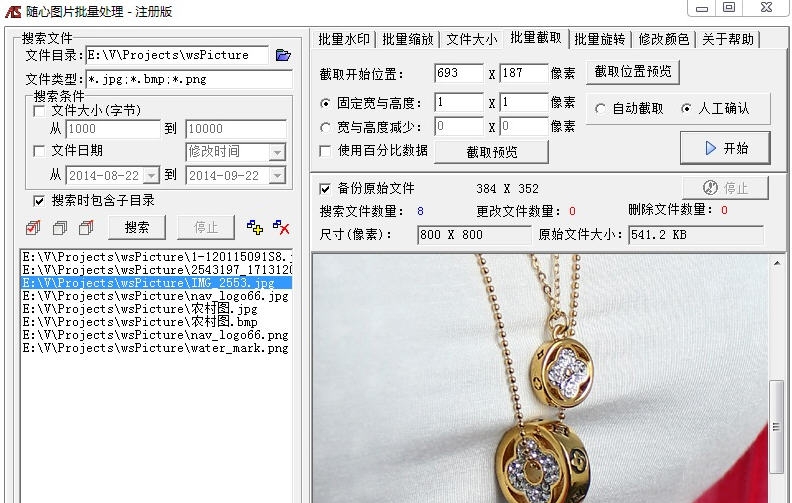Open the folder browse icon for 文件目录

(283, 55)
